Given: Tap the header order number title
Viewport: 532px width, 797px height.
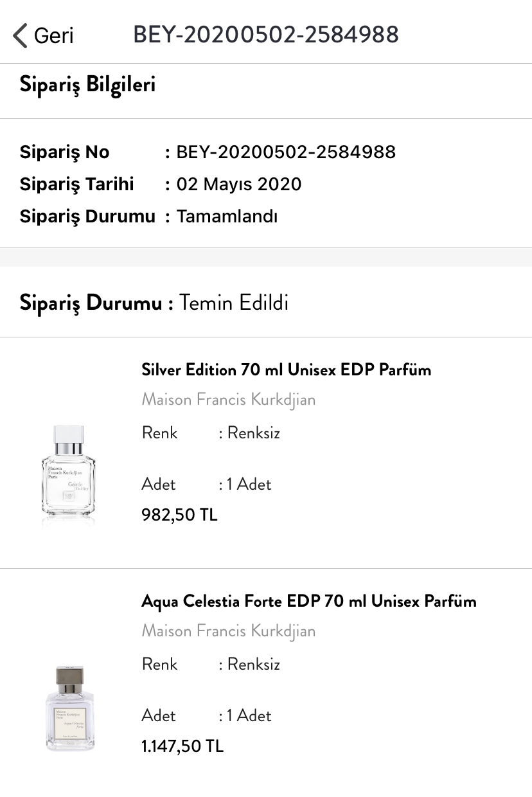Looking at the screenshot, I should [266, 35].
